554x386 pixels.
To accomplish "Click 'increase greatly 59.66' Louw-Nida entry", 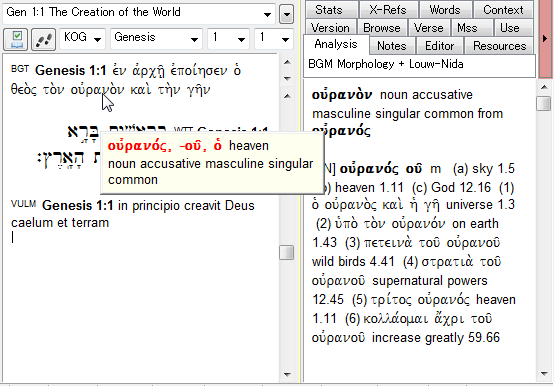I will [436, 338].
